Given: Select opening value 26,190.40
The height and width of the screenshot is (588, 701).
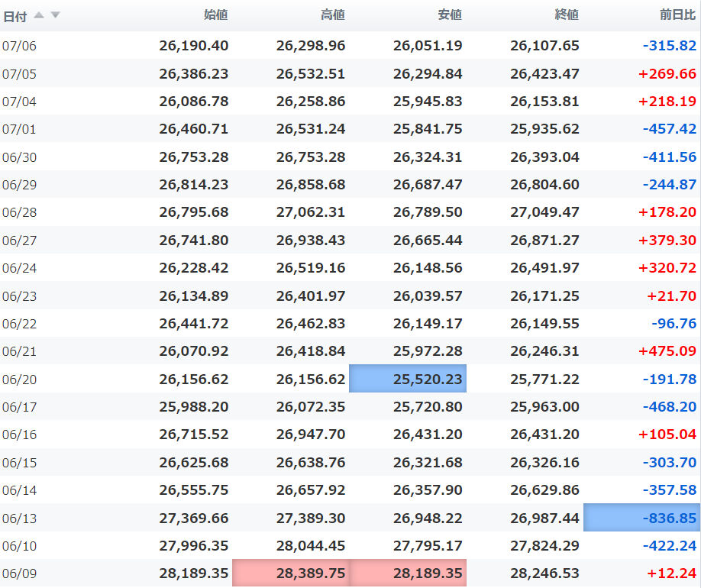Looking at the screenshot, I should (194, 46).
